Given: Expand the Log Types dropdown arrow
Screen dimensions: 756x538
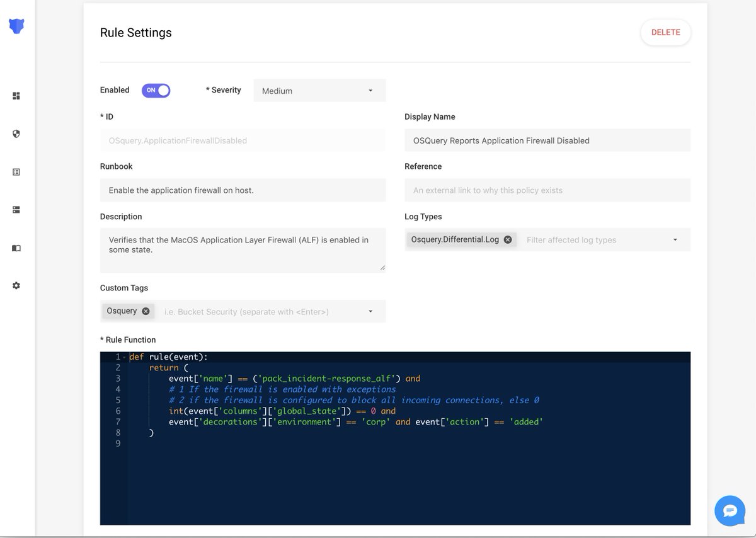Looking at the screenshot, I should tap(675, 240).
